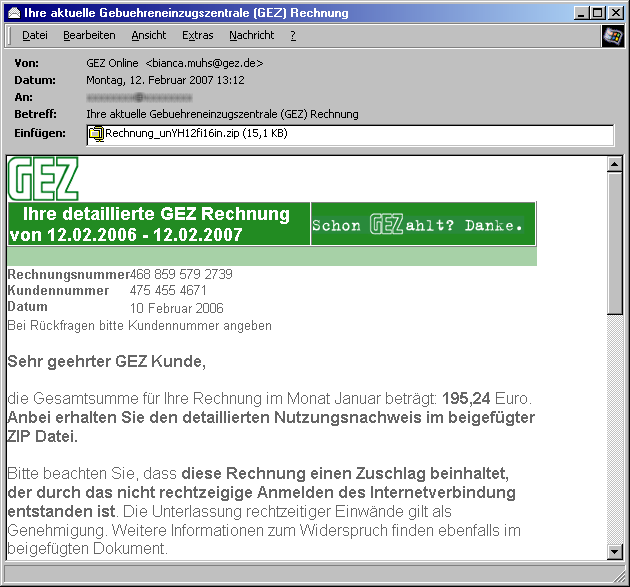
Task: Click the large GEZ logo image
Action: (x=43, y=179)
